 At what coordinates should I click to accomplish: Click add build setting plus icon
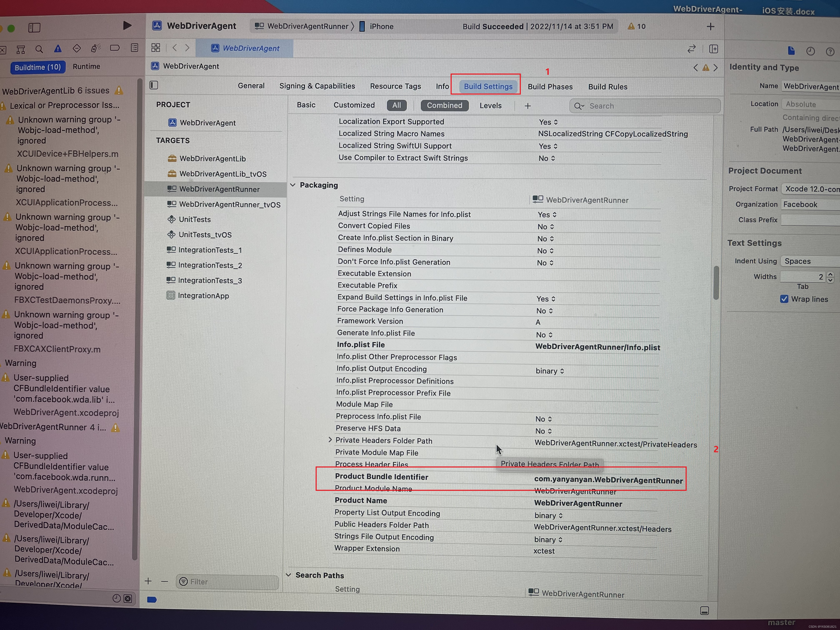point(527,106)
